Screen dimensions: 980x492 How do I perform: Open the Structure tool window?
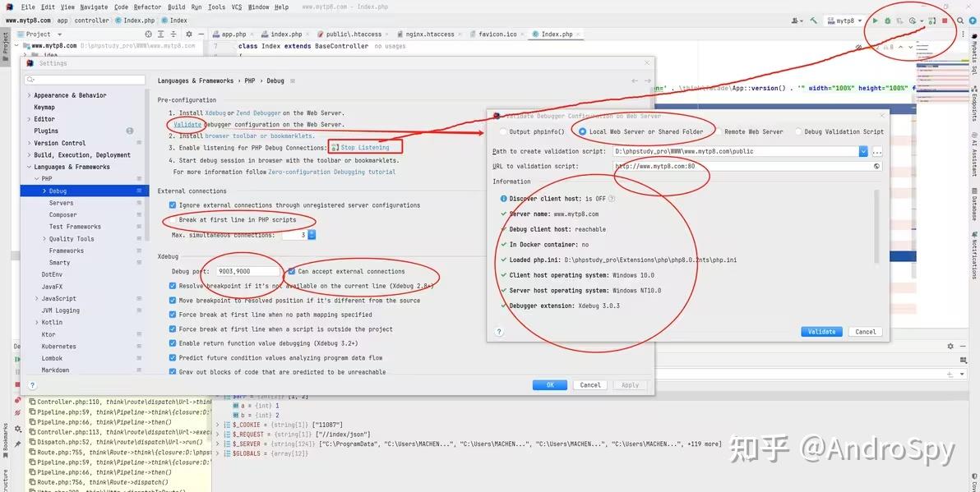coord(6,479)
